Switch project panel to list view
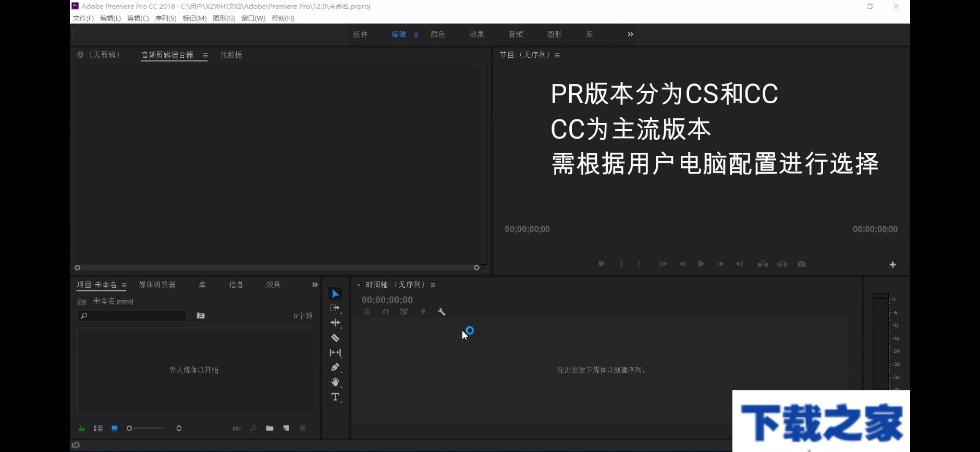Image resolution: width=980 pixels, height=452 pixels. [98, 429]
